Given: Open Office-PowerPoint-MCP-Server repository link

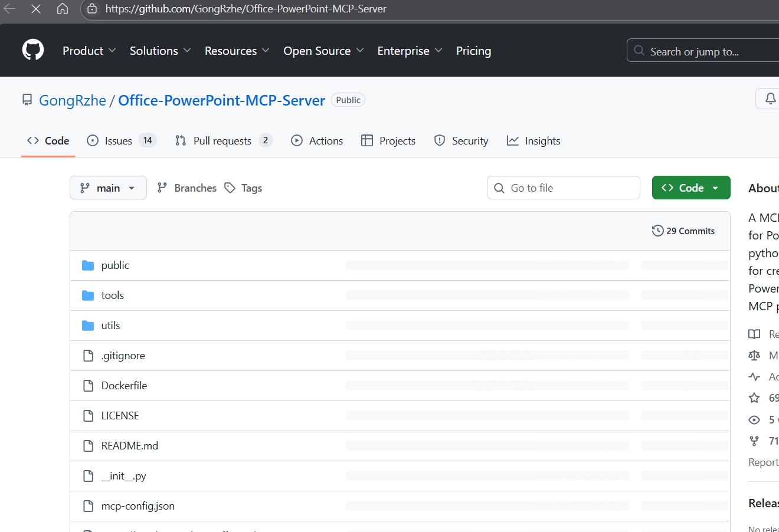Looking at the screenshot, I should 221,100.
